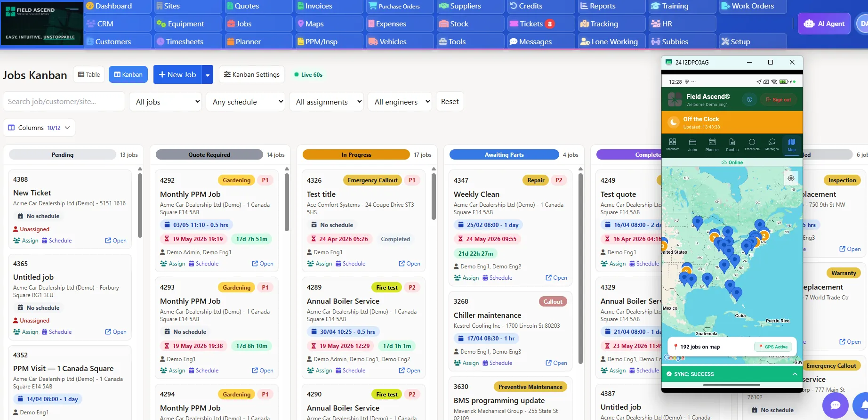Open the Any schedule dropdown
Image resolution: width=868 pixels, height=420 pixels.
(245, 102)
